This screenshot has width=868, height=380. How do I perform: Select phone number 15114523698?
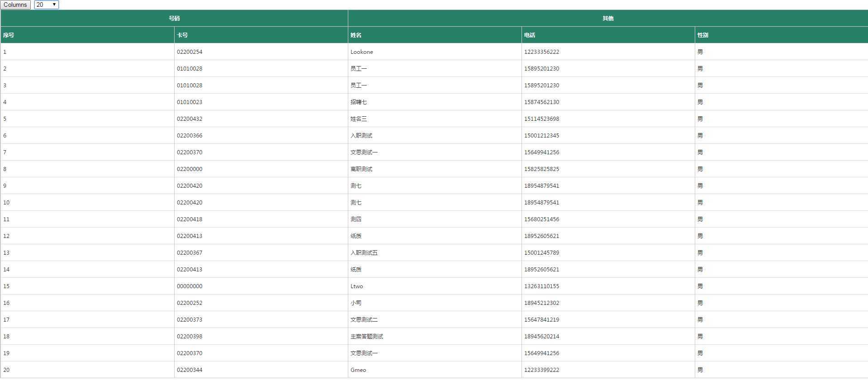pyautogui.click(x=541, y=119)
